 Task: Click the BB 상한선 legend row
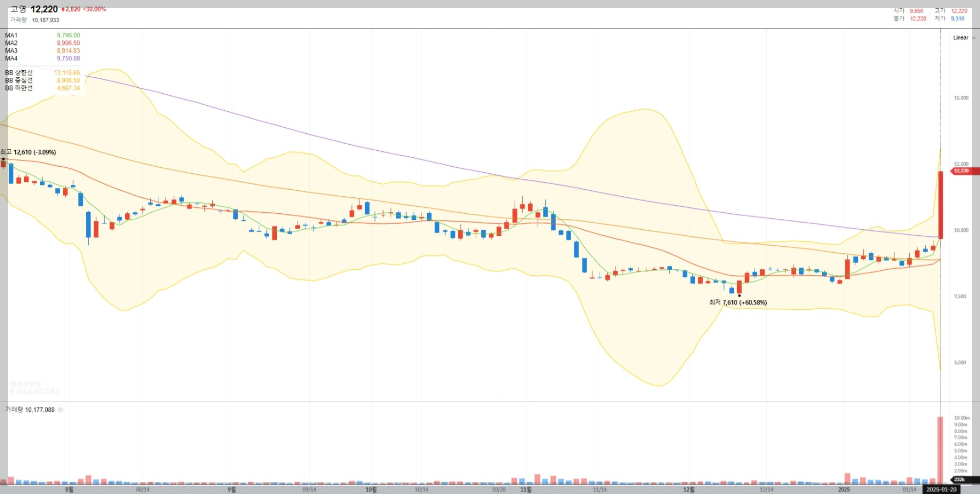pos(42,72)
